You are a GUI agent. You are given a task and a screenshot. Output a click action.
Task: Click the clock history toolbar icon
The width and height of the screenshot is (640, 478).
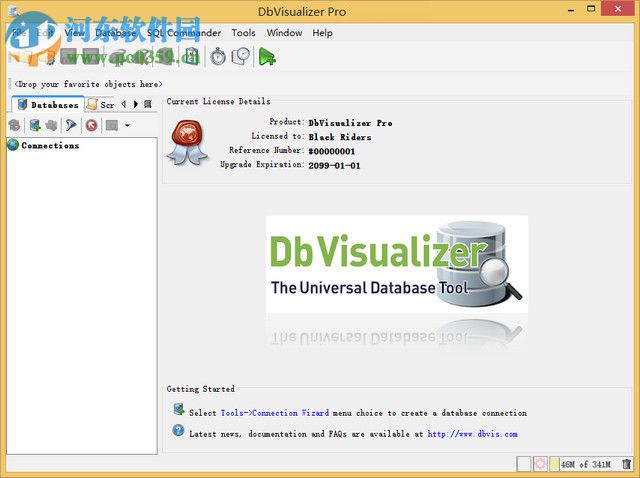pos(241,57)
